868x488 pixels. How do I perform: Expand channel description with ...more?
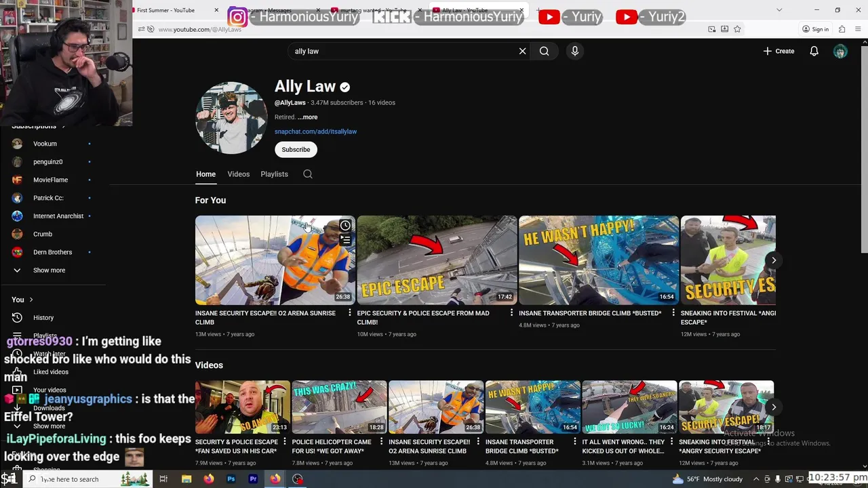point(307,117)
